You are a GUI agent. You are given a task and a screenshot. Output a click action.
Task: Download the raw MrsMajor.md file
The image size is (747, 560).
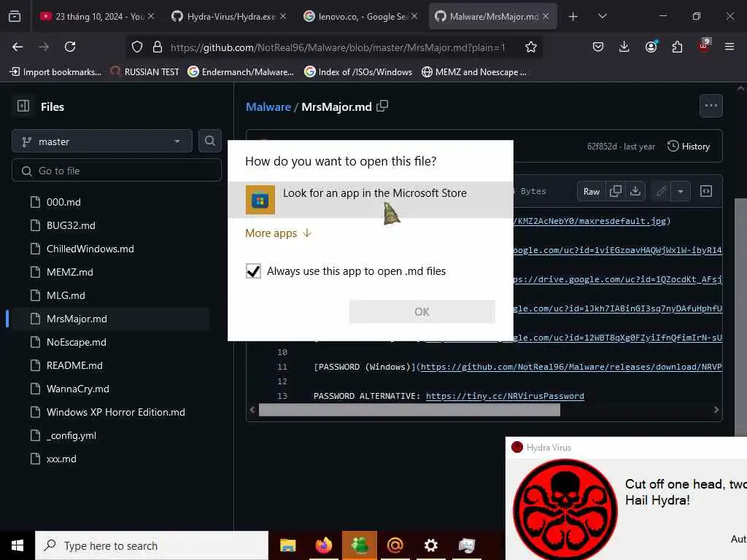coord(635,191)
